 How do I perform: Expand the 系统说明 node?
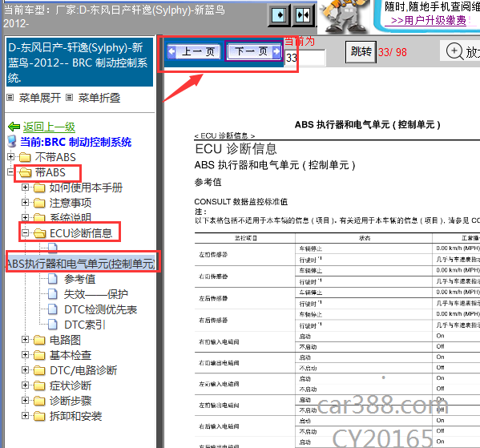click(x=25, y=217)
